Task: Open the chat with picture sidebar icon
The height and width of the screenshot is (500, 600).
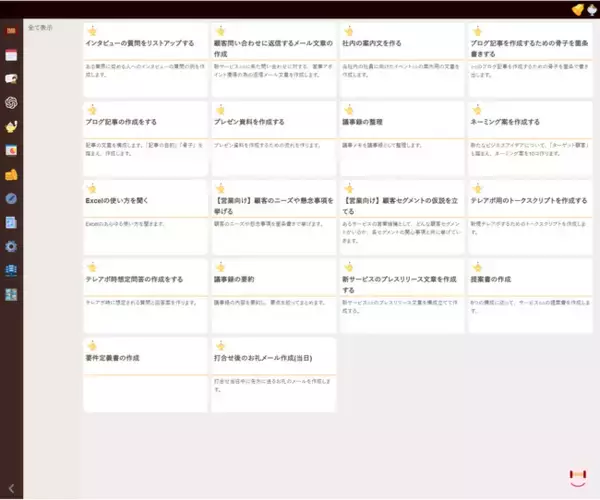Action: click(x=11, y=79)
